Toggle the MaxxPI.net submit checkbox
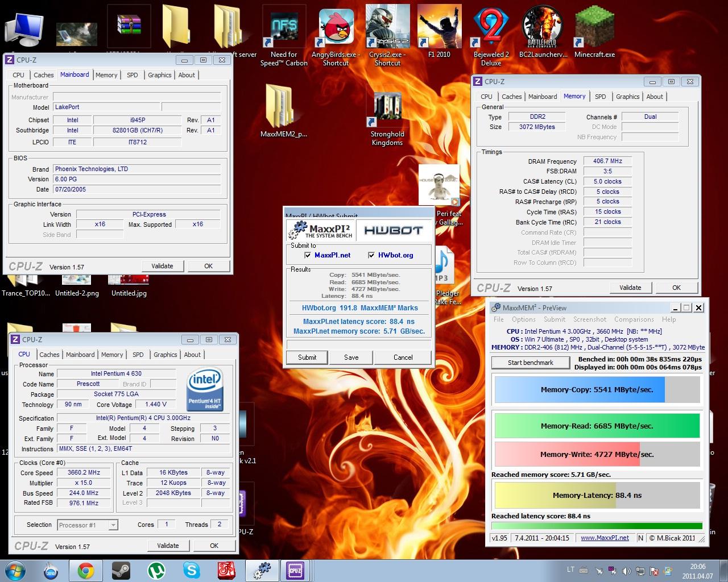This screenshot has height=582, width=728. coord(308,255)
